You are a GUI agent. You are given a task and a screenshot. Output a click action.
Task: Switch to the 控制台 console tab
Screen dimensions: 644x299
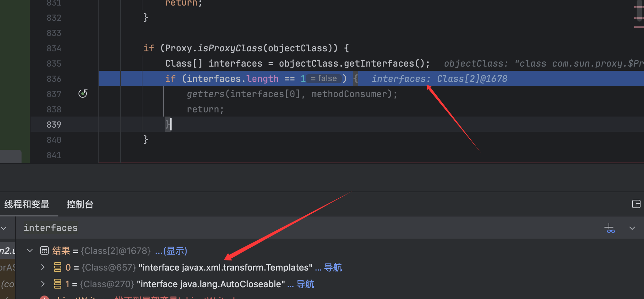click(80, 204)
